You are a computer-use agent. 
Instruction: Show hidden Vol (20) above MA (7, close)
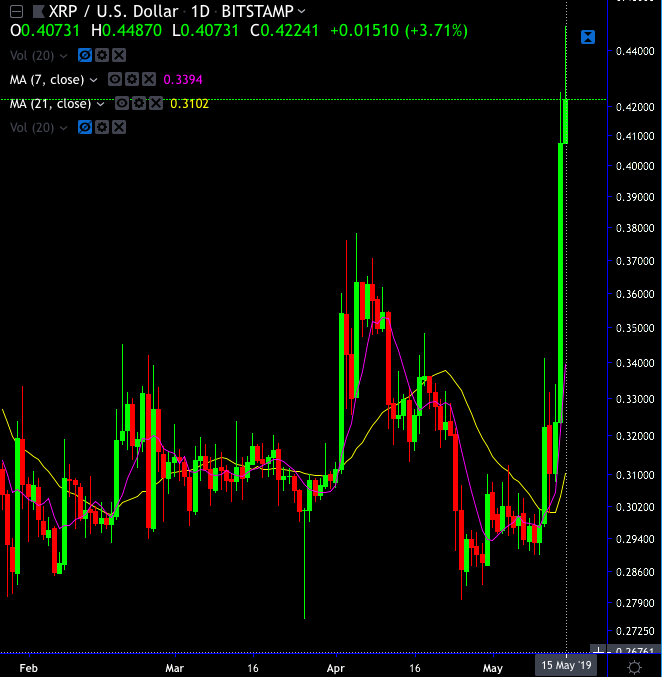[85, 55]
